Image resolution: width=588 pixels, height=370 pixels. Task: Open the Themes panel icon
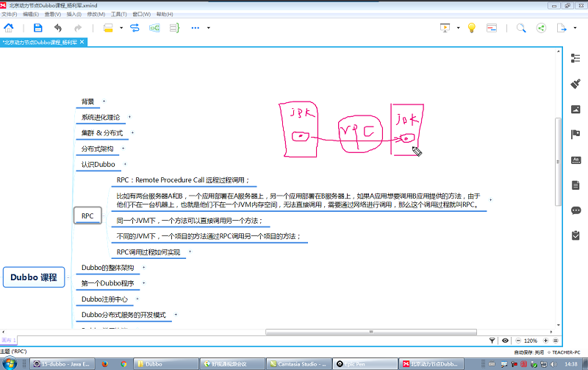[576, 160]
